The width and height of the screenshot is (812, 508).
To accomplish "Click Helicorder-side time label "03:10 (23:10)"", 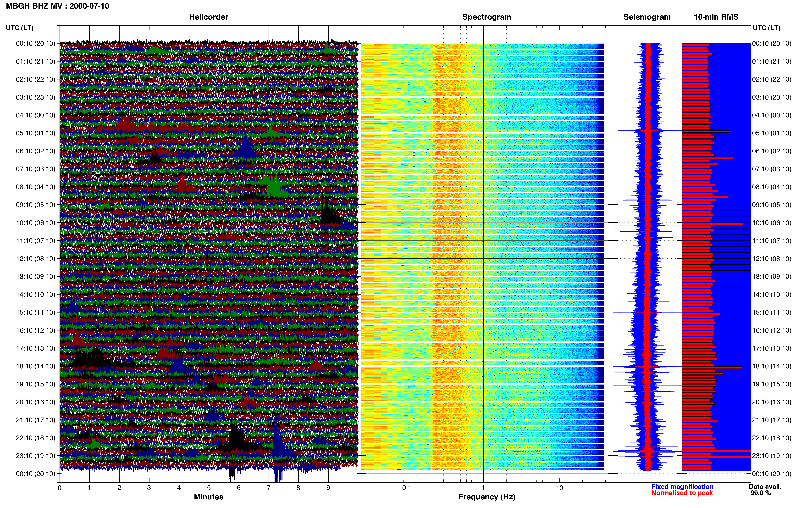I will pos(36,97).
